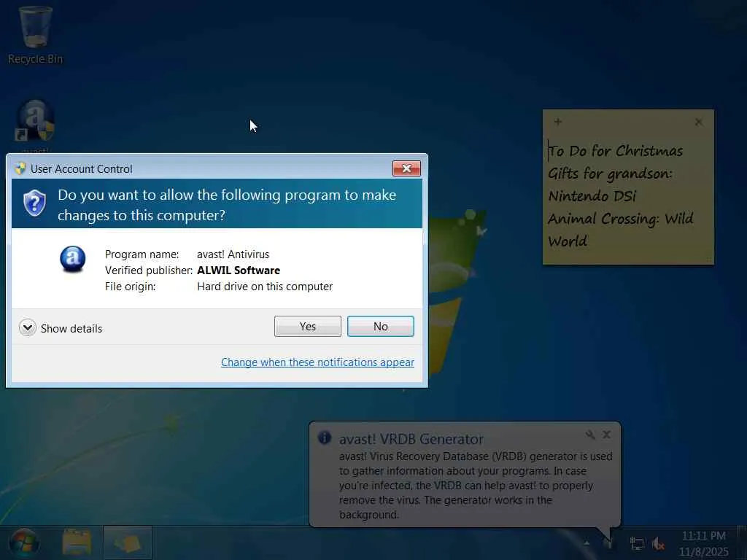Add a new sticky note with plus icon
The width and height of the screenshot is (747, 560).
[x=558, y=122]
